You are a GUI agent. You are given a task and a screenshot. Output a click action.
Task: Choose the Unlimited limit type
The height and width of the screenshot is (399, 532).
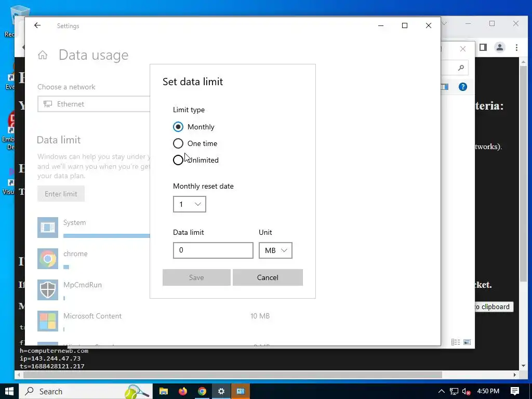pos(196,160)
